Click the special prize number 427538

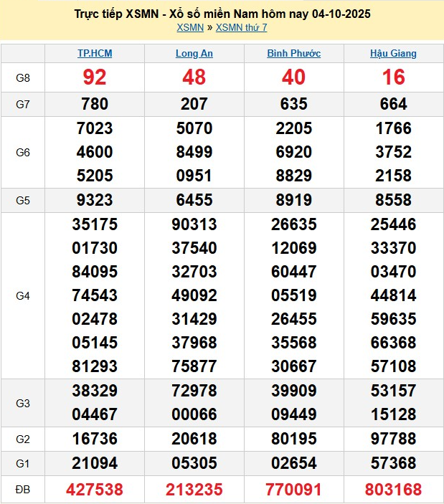coord(95,490)
